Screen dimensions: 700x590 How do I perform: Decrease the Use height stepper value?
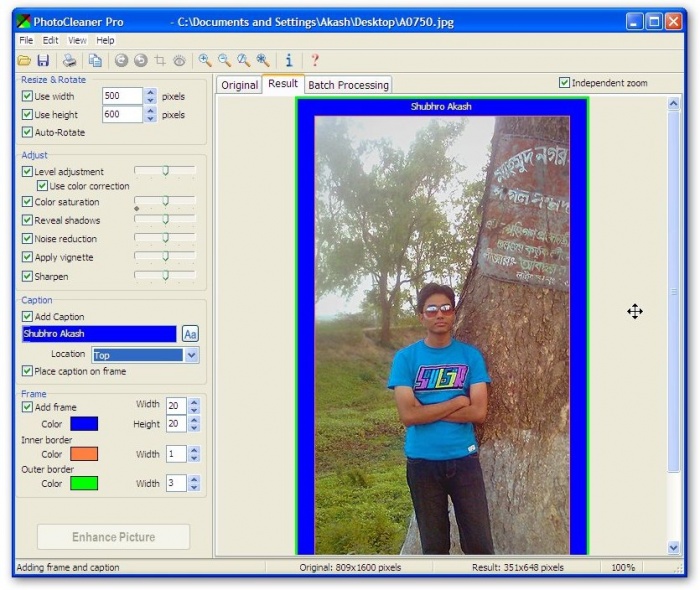[151, 119]
